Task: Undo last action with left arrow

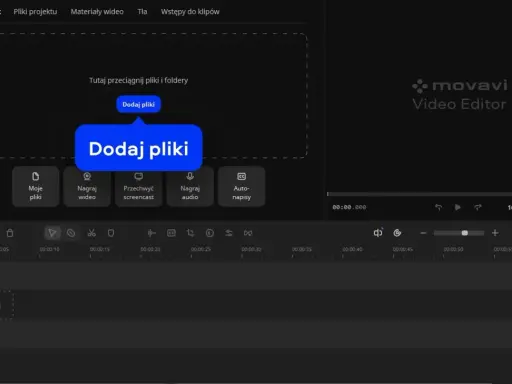Action: coord(439,207)
